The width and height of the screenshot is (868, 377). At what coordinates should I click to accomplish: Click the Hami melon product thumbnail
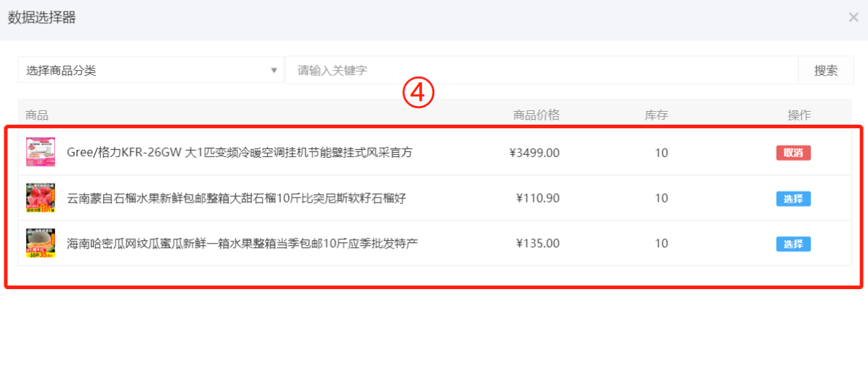tap(41, 243)
